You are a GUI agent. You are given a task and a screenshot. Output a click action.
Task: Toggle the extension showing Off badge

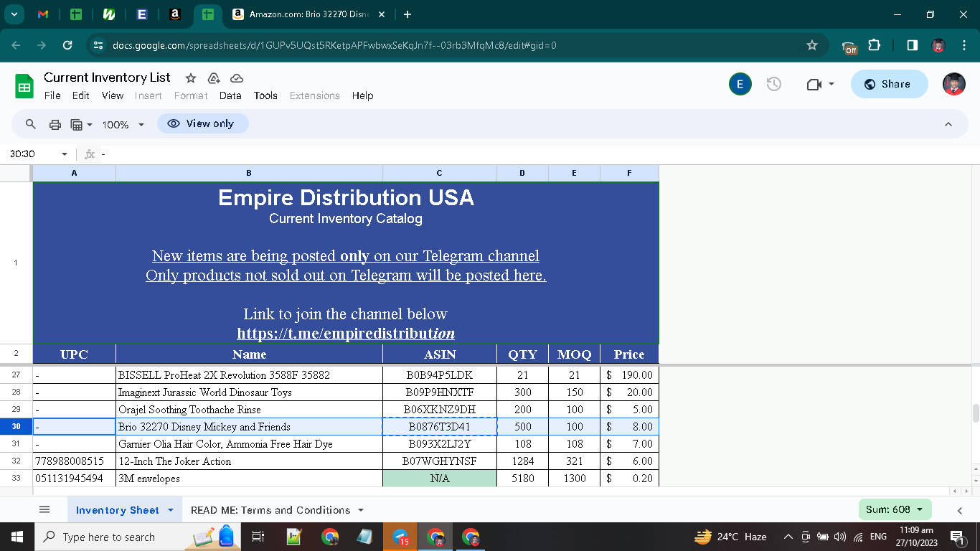[x=849, y=46]
